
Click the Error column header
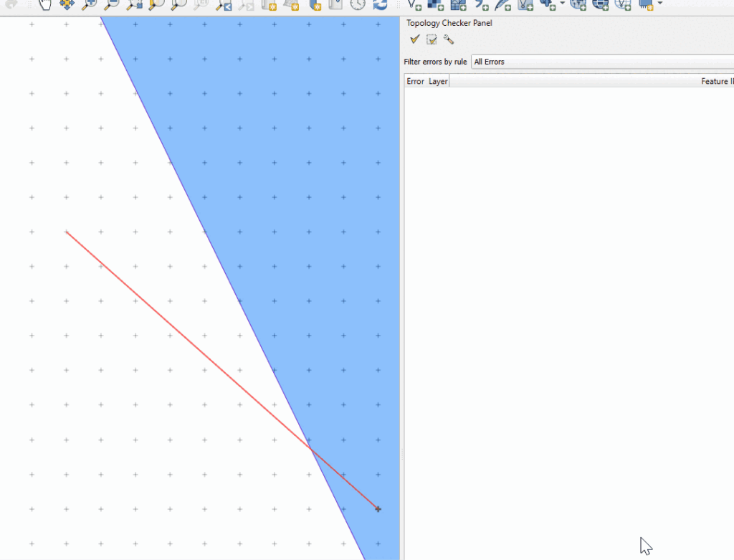(x=415, y=82)
